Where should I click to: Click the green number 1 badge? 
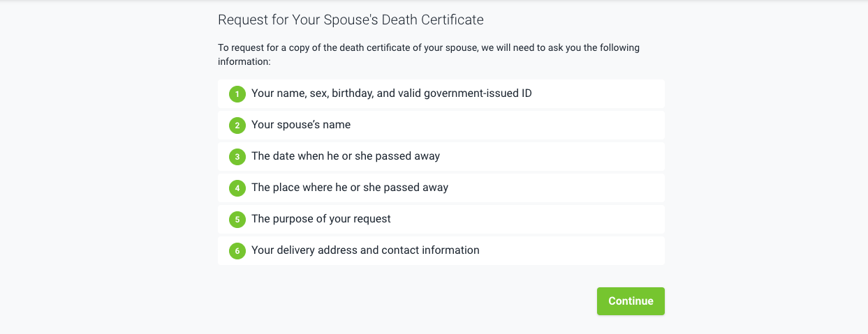coord(237,94)
